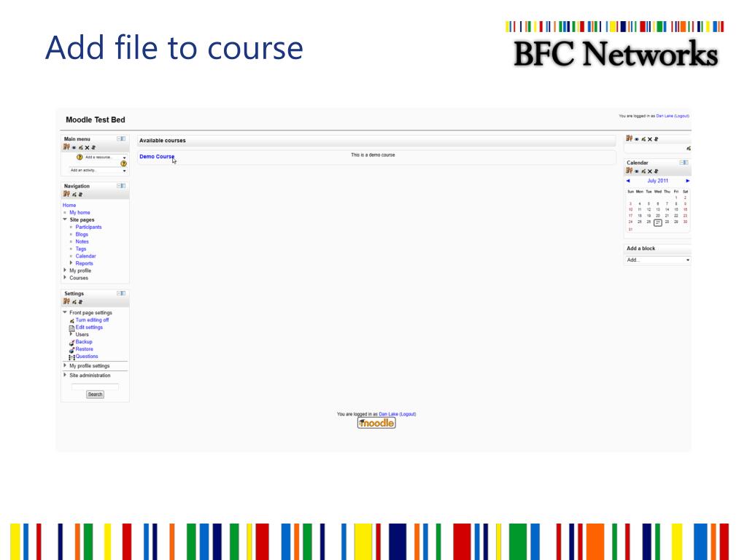This screenshot has width=747, height=560.
Task: Open the Add a block dropdown
Action: pos(657,260)
